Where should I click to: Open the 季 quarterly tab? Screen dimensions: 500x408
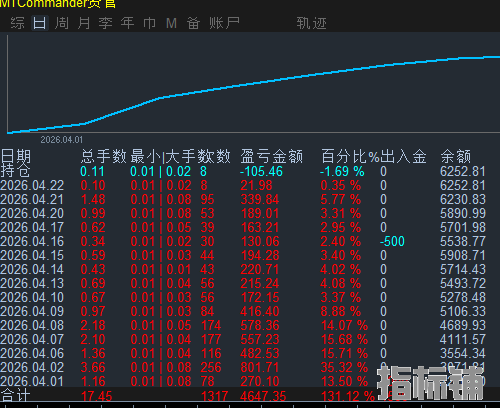coord(105,23)
